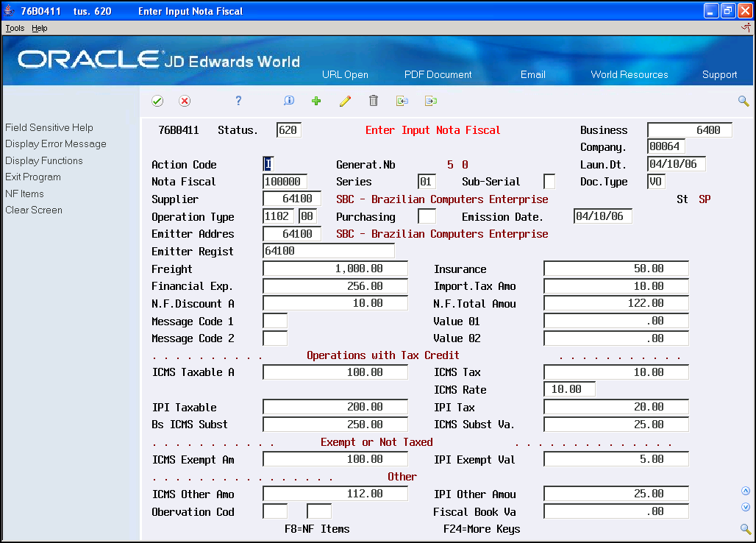
Task: Open World Resources link
Action: 630,75
